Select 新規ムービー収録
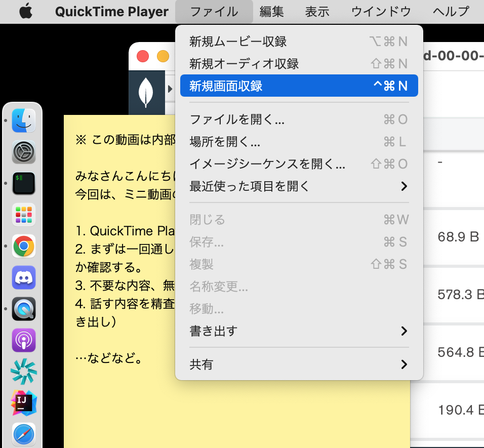484x448 pixels. [x=299, y=42]
